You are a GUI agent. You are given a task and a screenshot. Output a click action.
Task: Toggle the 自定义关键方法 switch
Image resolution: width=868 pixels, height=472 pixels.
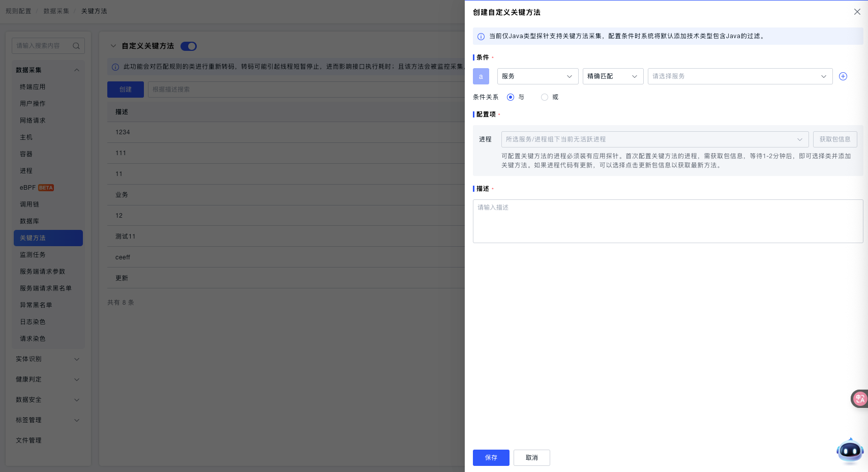point(189,46)
